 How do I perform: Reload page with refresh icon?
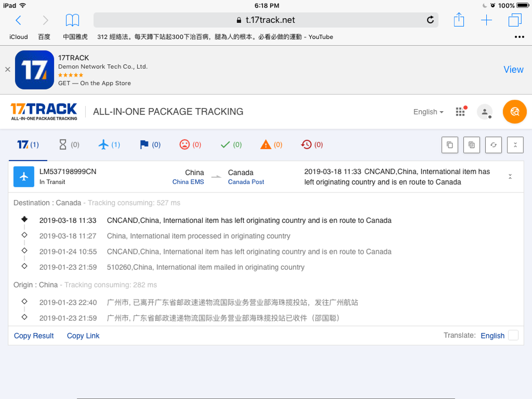430,20
